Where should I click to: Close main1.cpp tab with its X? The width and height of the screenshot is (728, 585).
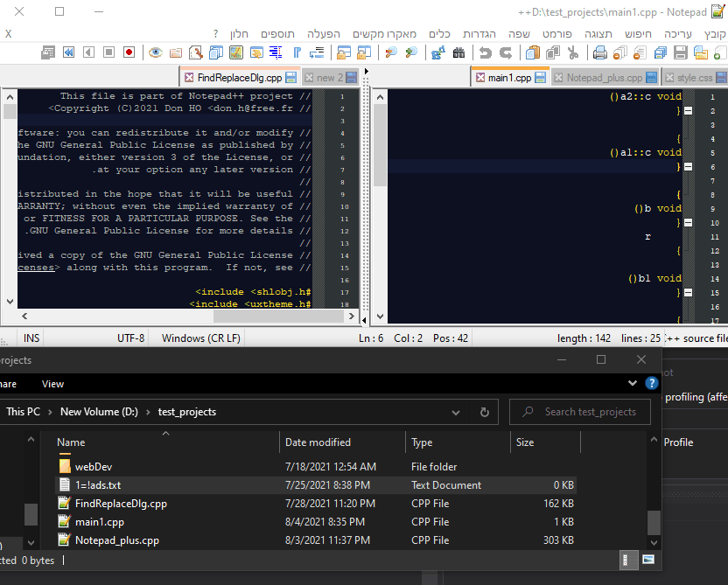click(x=480, y=78)
